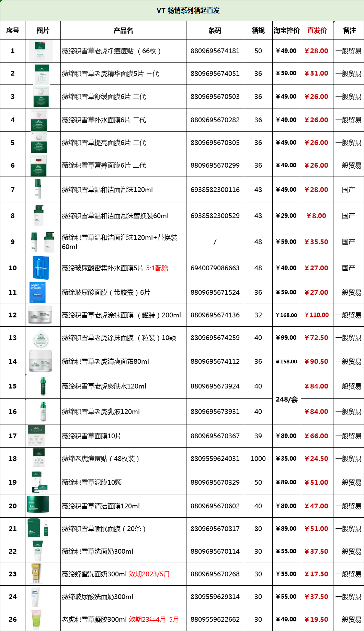Click barcode 8809695674051
Screen dimensions: 364x631
click(215, 74)
